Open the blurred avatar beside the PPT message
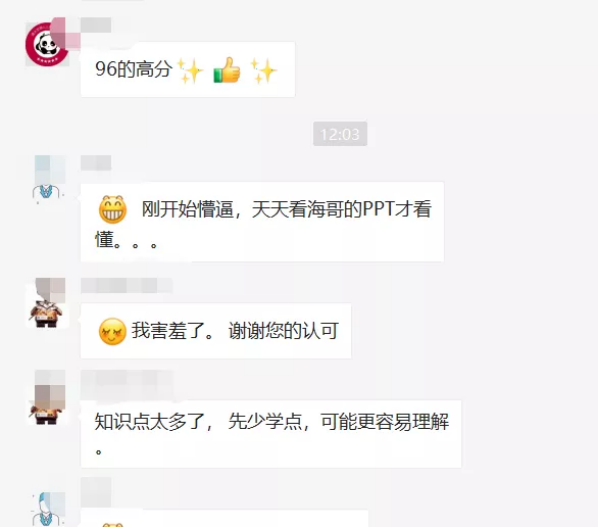This screenshot has height=528, width=599. coord(48,177)
